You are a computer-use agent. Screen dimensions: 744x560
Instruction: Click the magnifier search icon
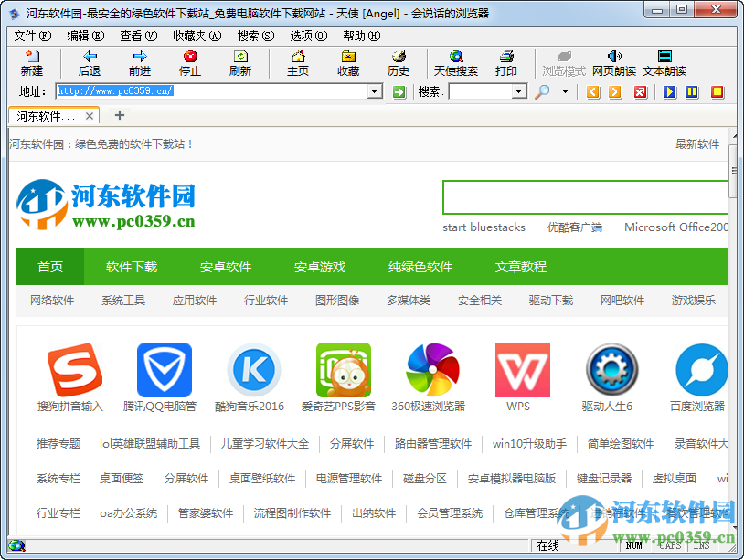542,91
